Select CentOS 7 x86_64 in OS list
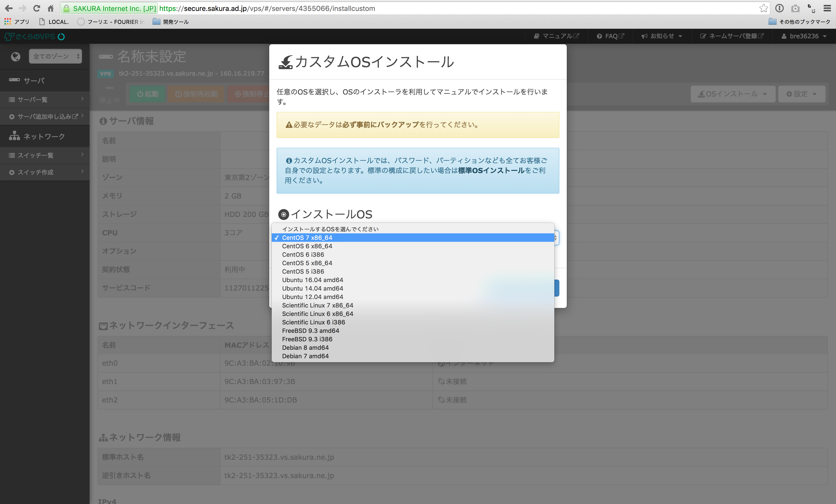 pos(413,237)
